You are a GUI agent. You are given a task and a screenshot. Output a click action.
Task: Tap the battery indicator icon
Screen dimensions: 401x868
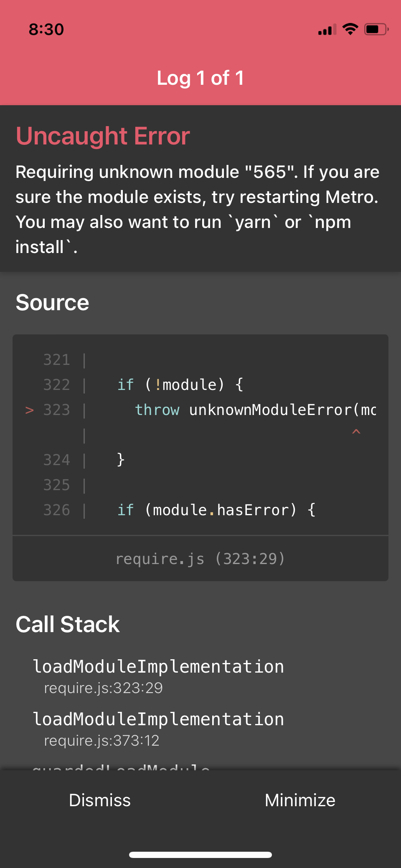tap(376, 29)
